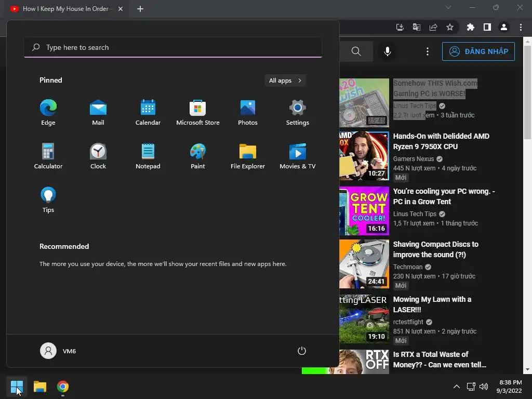The width and height of the screenshot is (532, 399).
Task: Open You're cooling your PC wrong video
Action: [444, 196]
